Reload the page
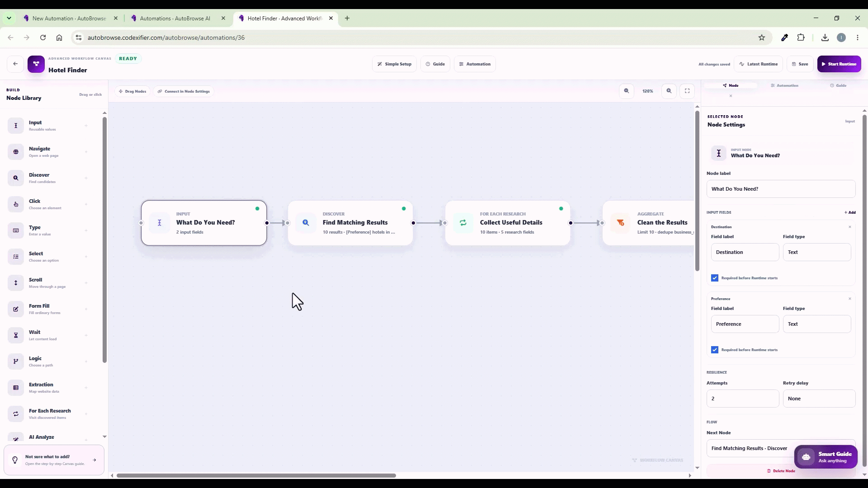 [43, 38]
